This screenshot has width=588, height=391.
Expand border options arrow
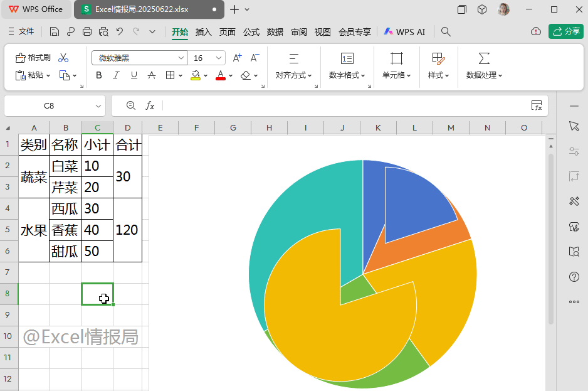click(x=181, y=75)
